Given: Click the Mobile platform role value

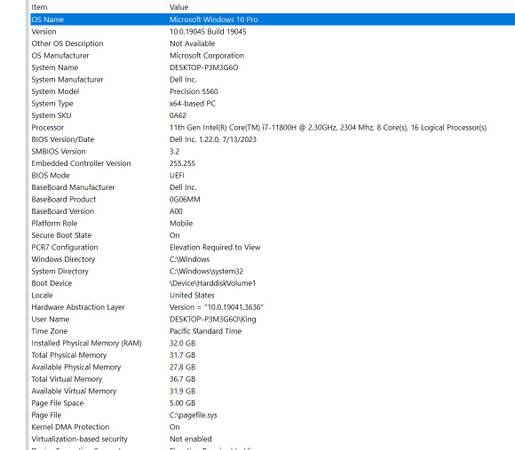Looking at the screenshot, I should click(x=181, y=224).
